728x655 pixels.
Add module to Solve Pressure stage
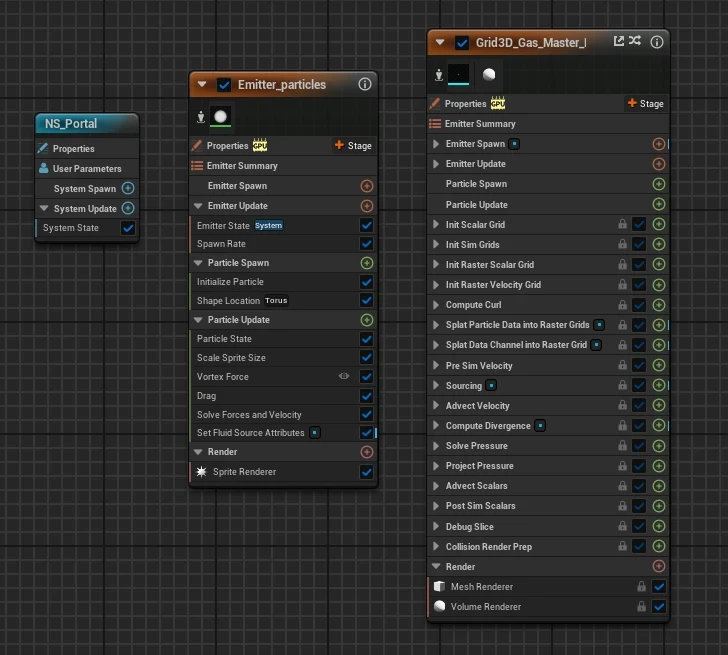(658, 446)
